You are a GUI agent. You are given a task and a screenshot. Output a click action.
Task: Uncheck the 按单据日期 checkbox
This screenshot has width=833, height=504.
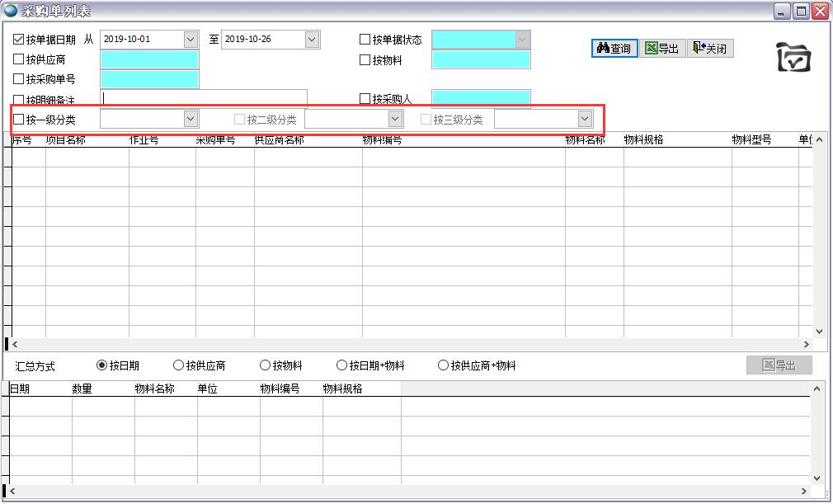(x=19, y=40)
